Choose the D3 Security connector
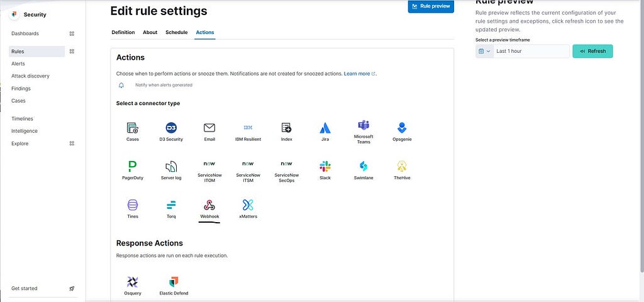 [x=171, y=132]
